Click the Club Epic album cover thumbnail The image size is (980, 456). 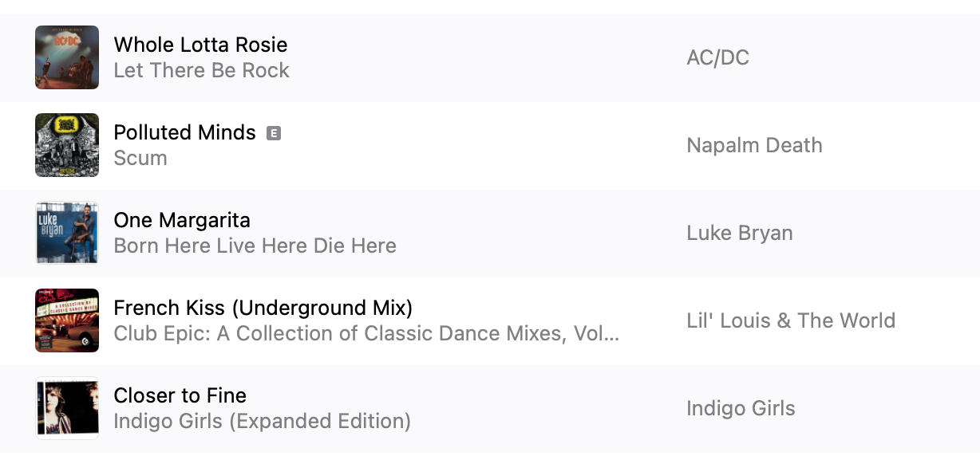coord(67,320)
